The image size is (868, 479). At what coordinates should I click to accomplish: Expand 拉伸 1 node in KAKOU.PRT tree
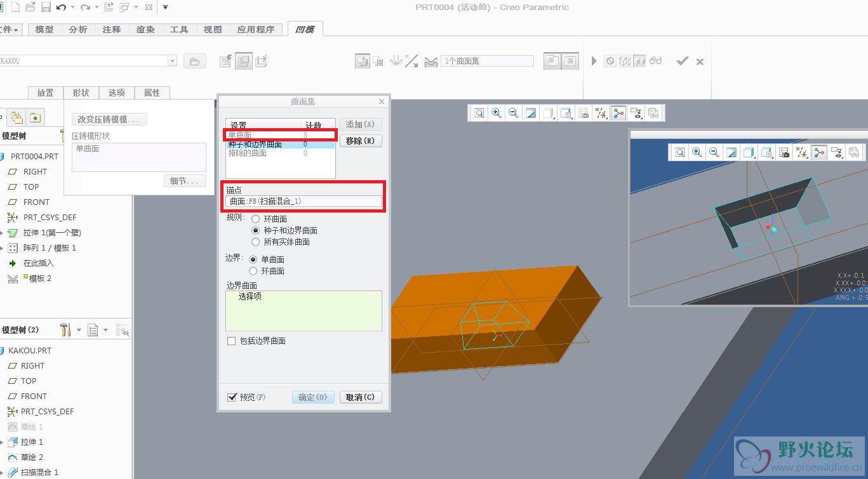pyautogui.click(x=2, y=442)
